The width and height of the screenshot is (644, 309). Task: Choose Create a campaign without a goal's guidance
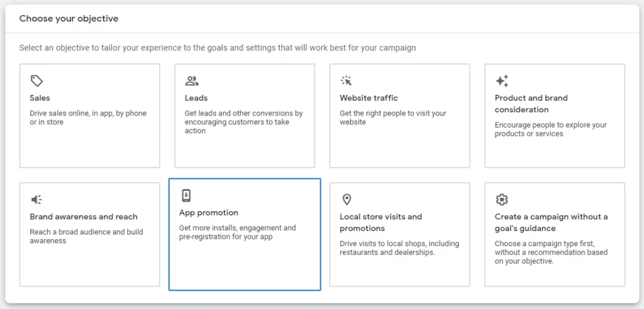[x=551, y=222]
